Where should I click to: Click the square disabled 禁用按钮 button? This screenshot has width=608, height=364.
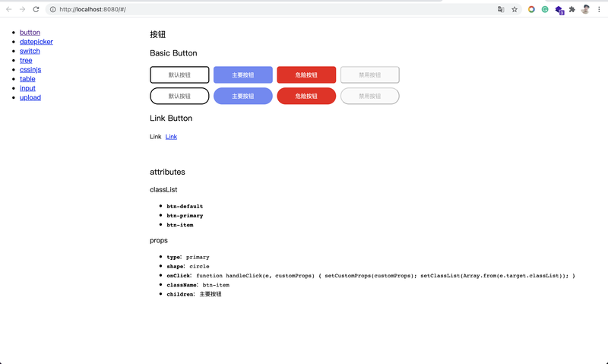pyautogui.click(x=370, y=74)
